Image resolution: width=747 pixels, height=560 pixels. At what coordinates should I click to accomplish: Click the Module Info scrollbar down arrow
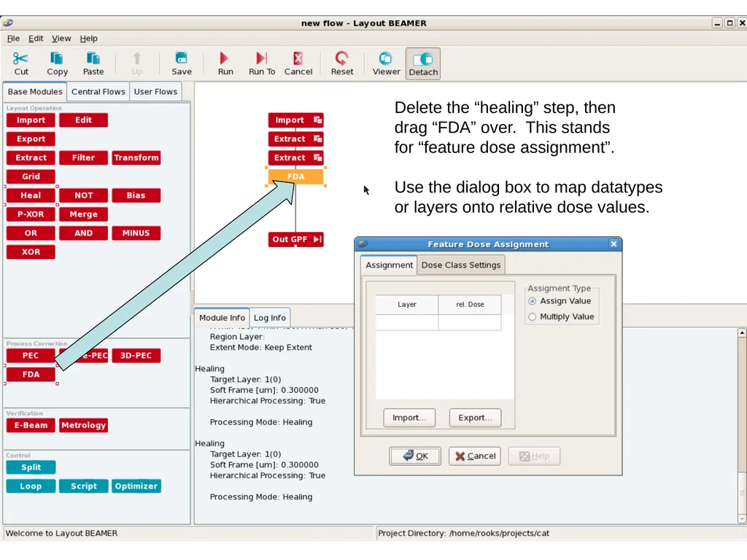[742, 518]
